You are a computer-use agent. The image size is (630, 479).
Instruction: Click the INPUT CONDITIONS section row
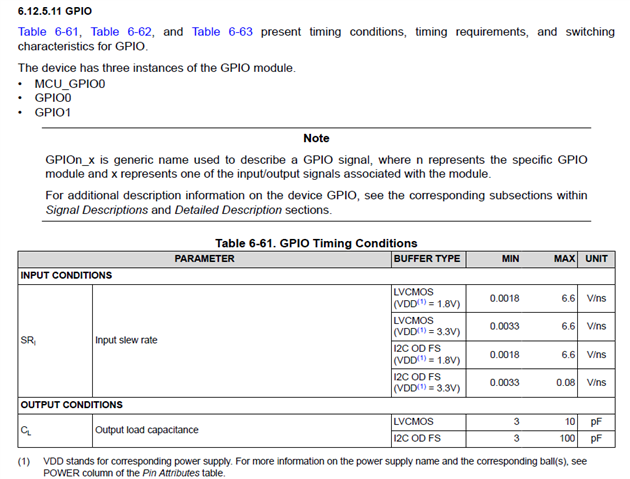coord(316,276)
